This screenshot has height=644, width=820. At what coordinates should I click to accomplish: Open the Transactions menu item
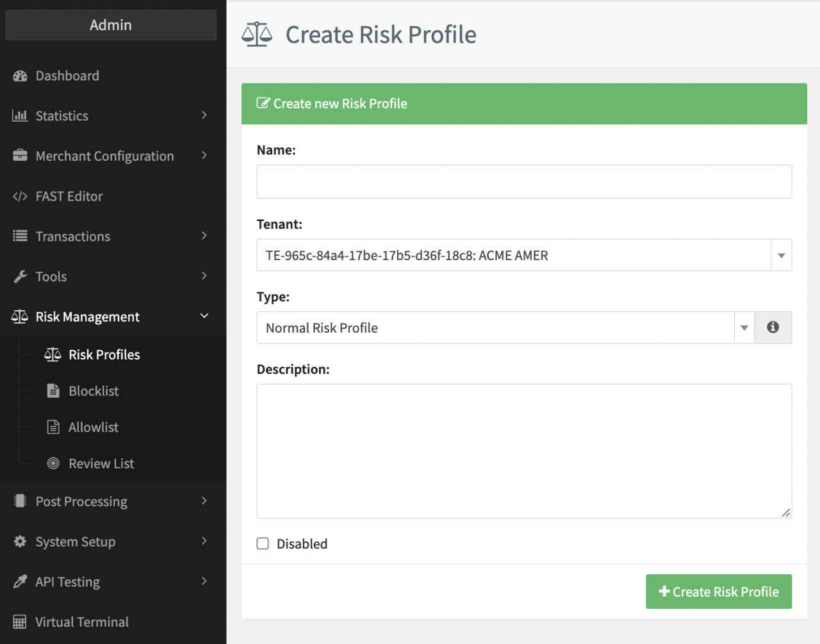73,236
